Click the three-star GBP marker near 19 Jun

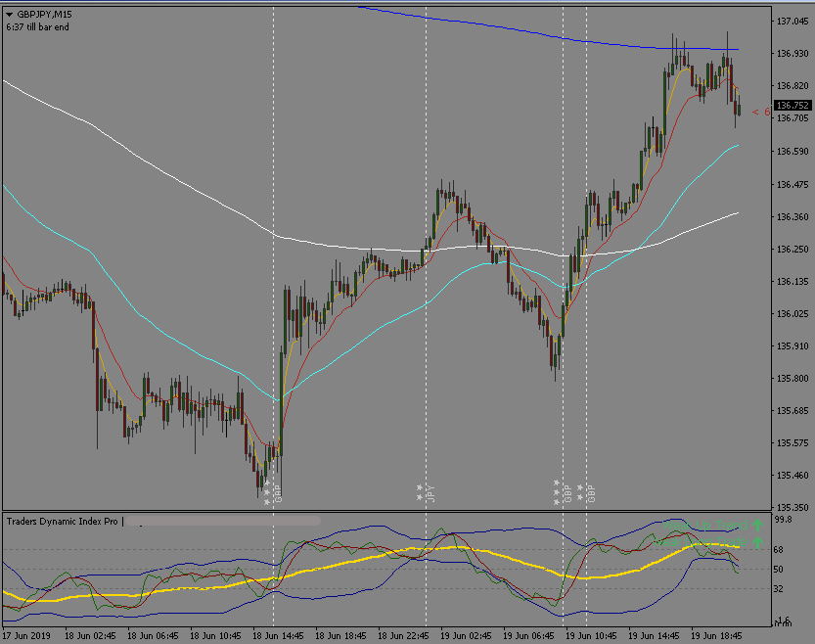tap(563, 492)
